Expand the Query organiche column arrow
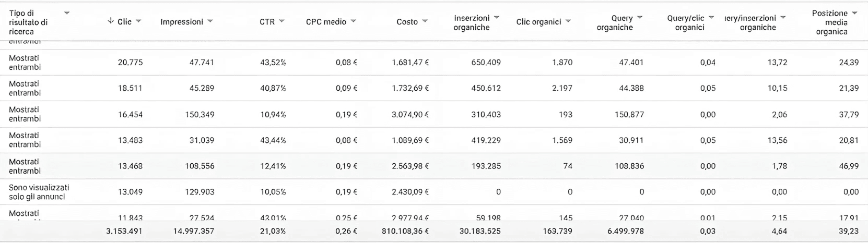 coord(640,18)
